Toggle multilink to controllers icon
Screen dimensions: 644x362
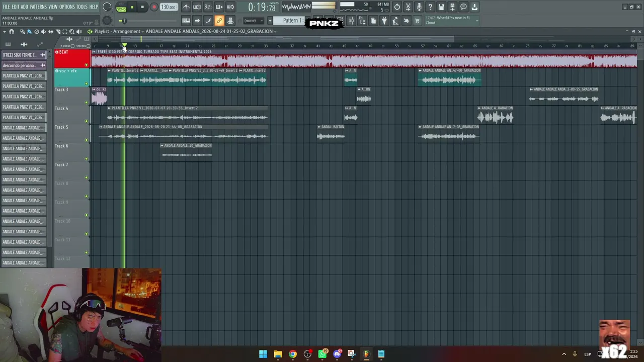tap(230, 21)
